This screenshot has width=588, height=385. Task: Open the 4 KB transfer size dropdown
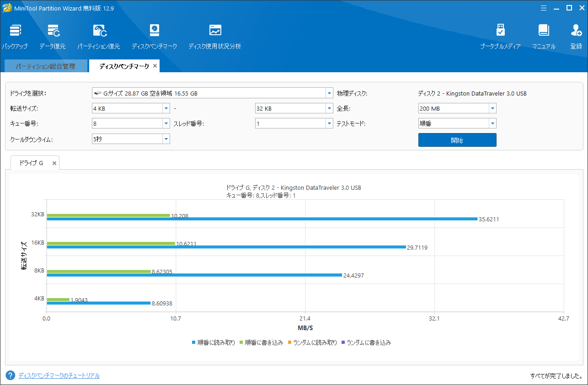point(166,108)
